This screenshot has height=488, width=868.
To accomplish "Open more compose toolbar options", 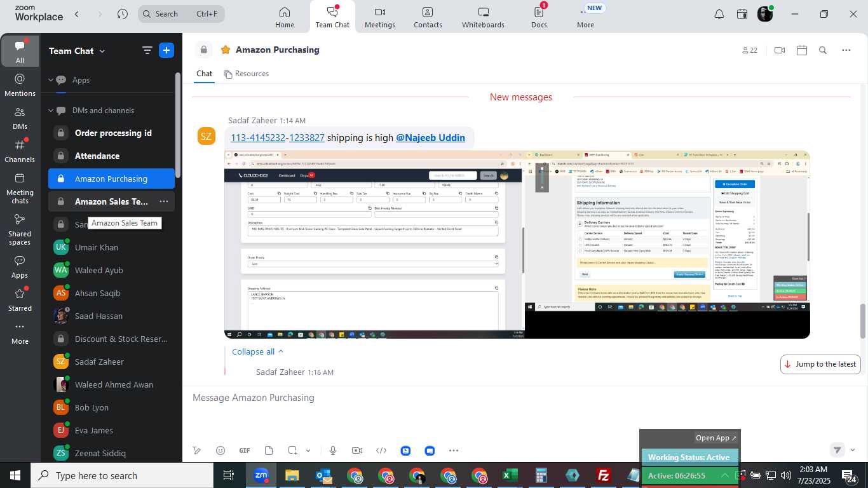I will (454, 451).
